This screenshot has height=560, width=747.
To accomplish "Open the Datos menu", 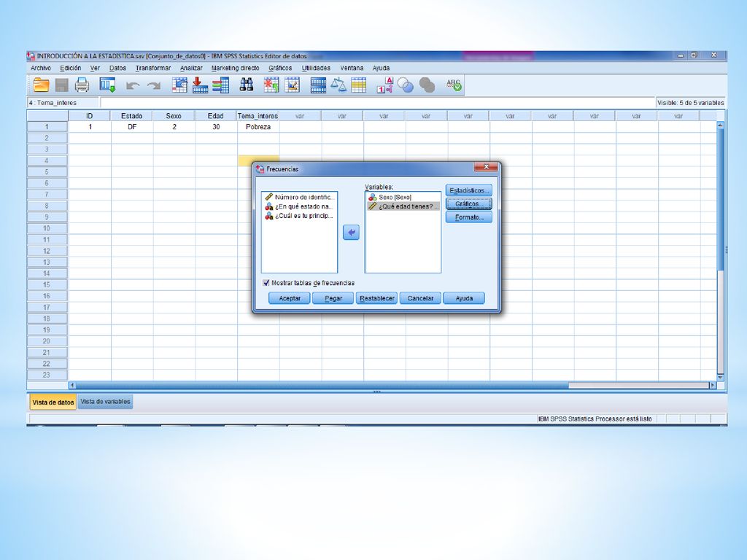I will click(x=117, y=68).
